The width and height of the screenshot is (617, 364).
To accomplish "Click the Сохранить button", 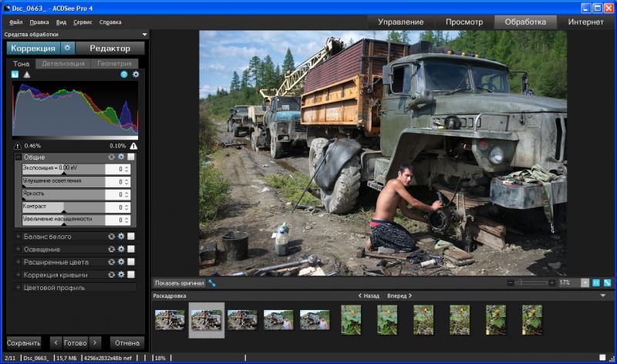I will point(24,342).
